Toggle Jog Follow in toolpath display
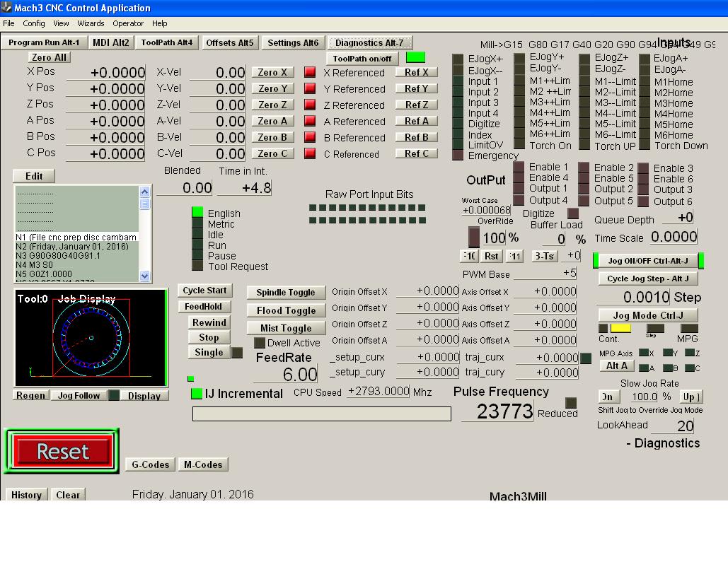The height and width of the screenshot is (574, 728). click(x=79, y=395)
